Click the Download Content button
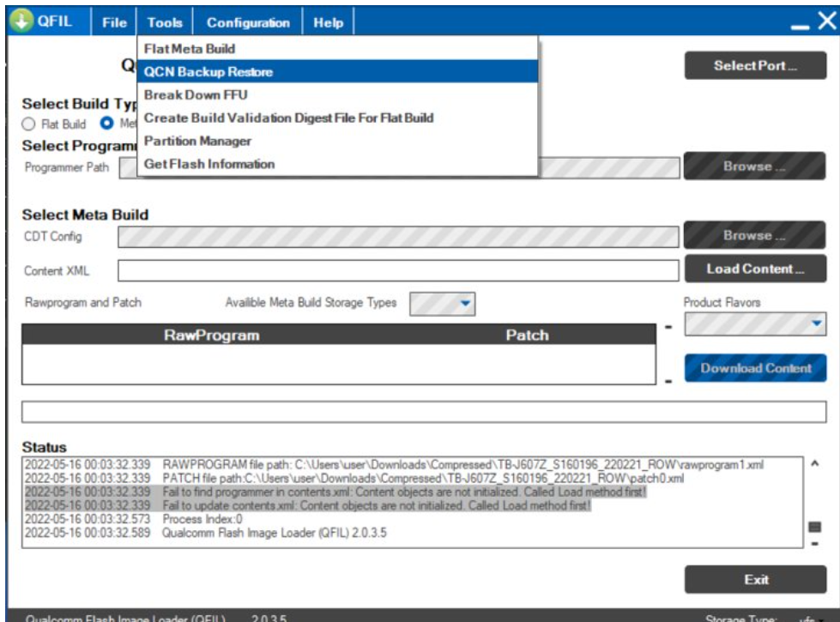The width and height of the screenshot is (840, 622). coord(755,368)
